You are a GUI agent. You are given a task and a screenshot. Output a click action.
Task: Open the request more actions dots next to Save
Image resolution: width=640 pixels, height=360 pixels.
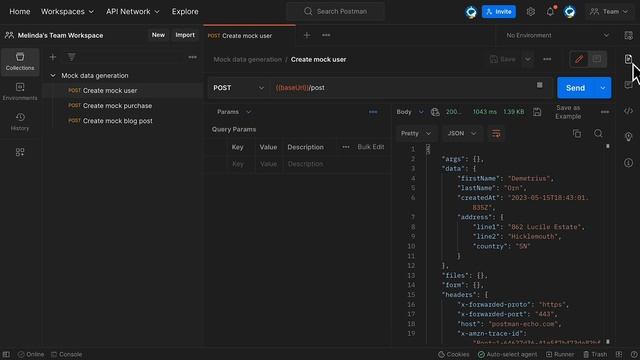[x=547, y=59]
